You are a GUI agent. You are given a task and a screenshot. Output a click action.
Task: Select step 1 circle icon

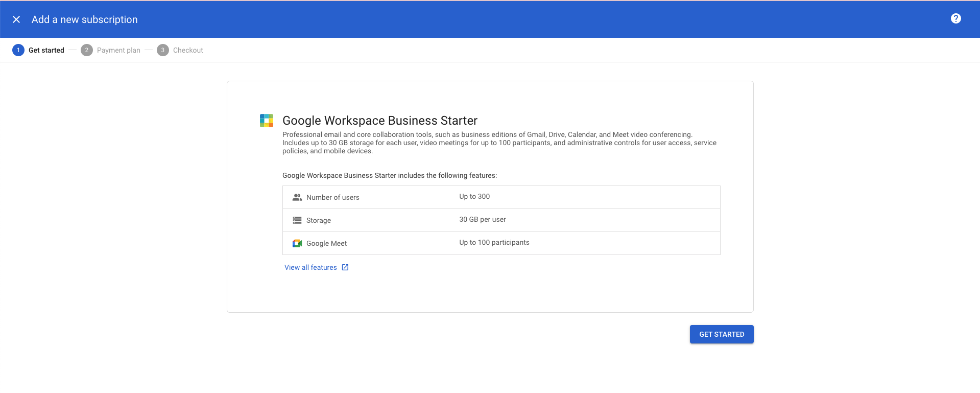pos(18,50)
